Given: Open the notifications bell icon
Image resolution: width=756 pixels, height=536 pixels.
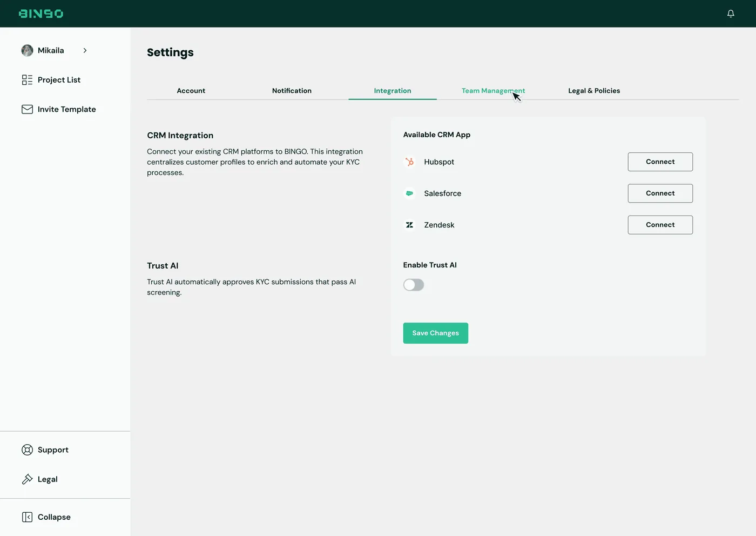Looking at the screenshot, I should point(731,14).
